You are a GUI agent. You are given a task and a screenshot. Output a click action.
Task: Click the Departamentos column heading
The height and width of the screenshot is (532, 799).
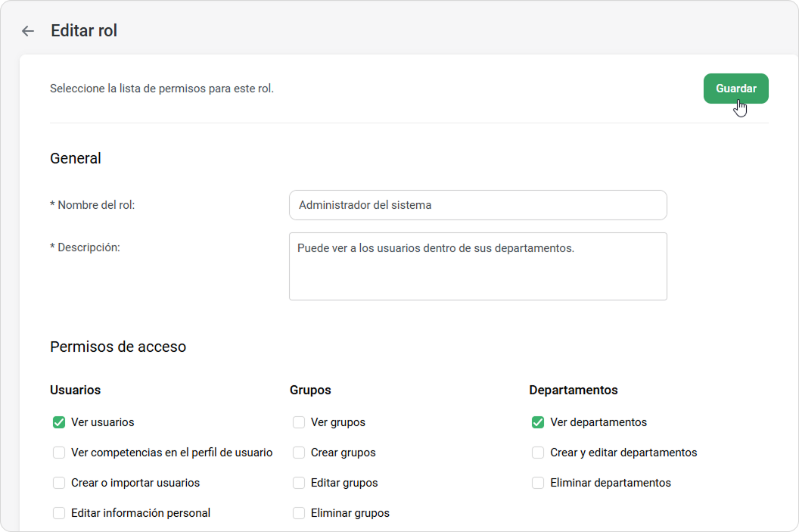(573, 390)
